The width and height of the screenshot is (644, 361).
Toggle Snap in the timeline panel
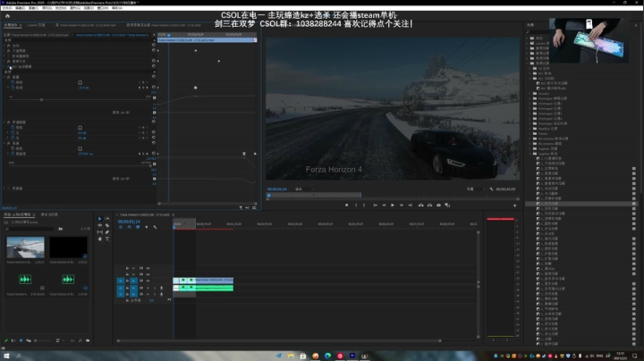[129, 227]
